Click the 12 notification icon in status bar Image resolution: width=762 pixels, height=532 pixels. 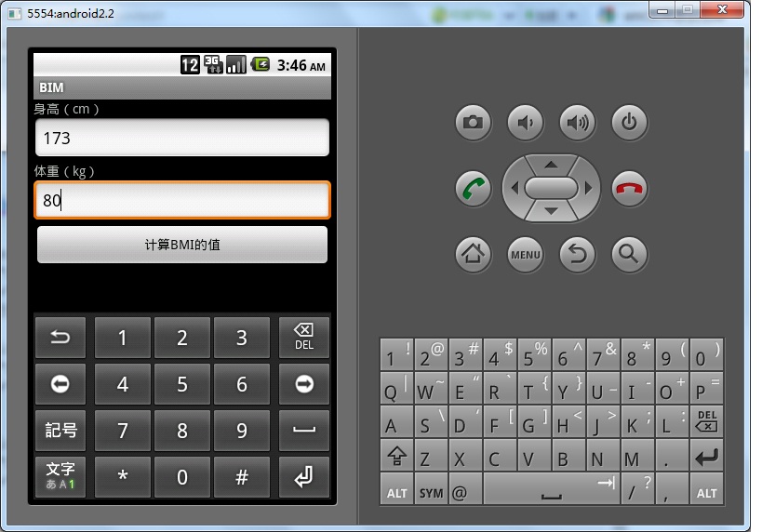point(190,64)
